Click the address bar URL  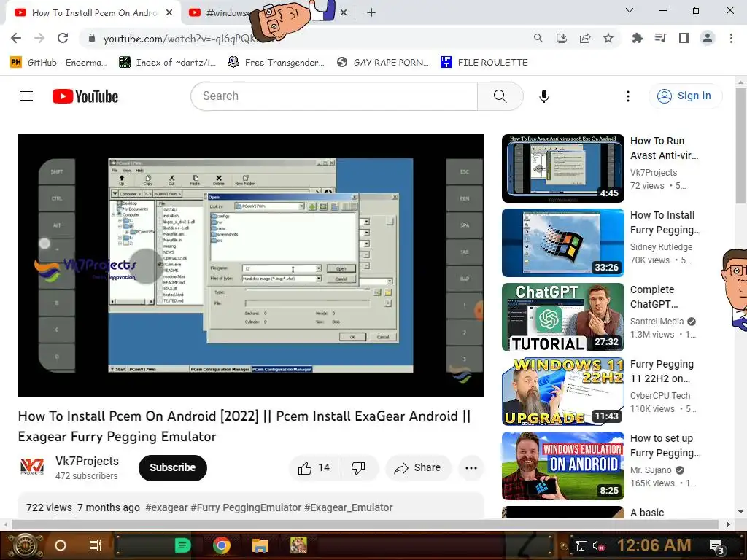[x=188, y=39]
